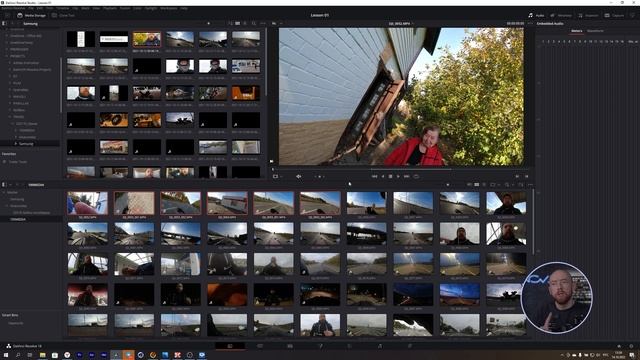
Task: Adjust media storage thumbnail size slider
Action: point(209,24)
